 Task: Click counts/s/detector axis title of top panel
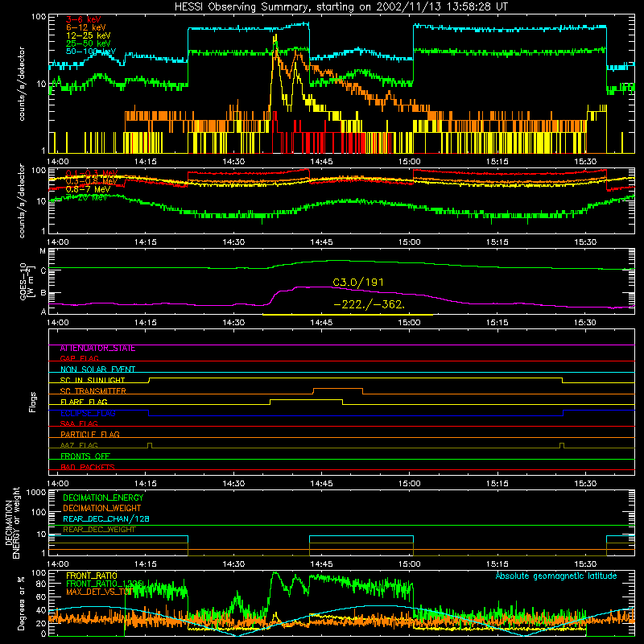click(22, 84)
